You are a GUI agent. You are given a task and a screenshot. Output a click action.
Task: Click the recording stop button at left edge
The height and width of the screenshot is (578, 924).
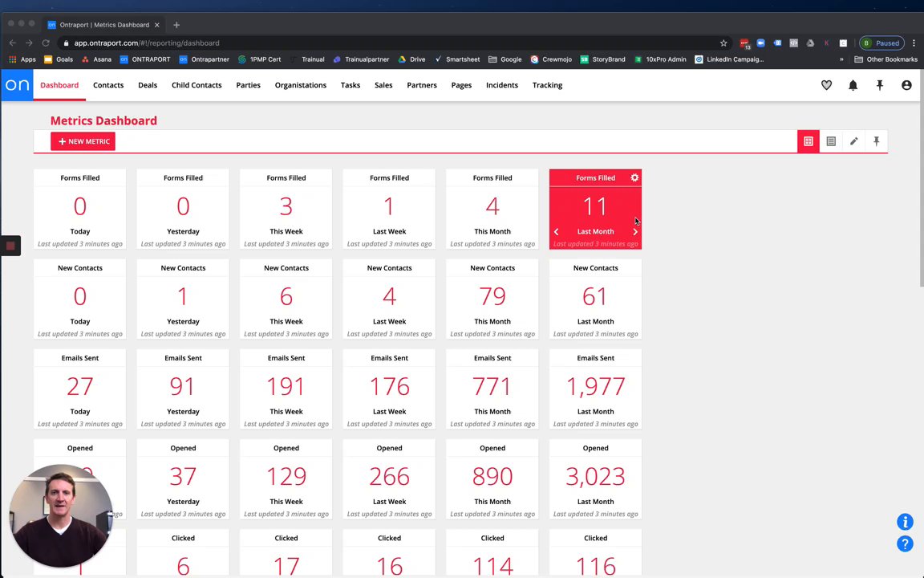coord(10,246)
